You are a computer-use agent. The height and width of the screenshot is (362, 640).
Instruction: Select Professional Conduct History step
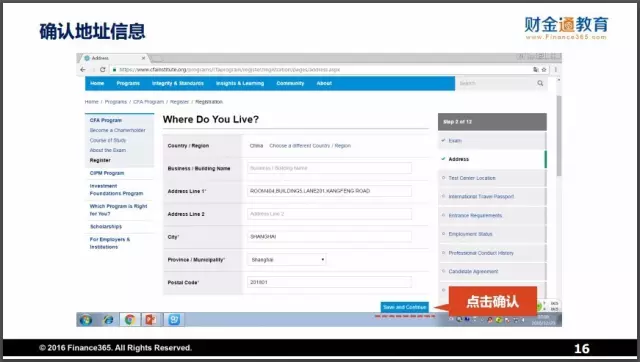492,253
